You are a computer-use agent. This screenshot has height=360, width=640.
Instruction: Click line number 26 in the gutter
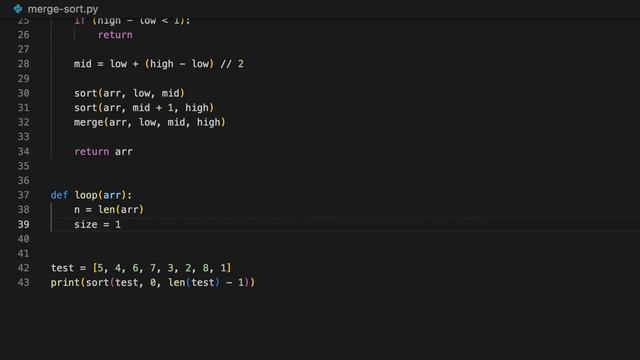pos(24,35)
